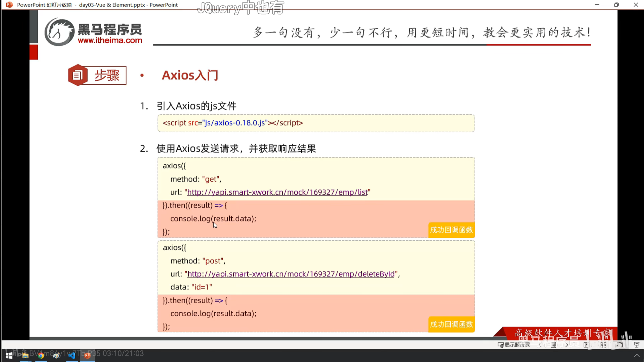This screenshot has width=644, height=362.
Task: Click the PowerPoint taskbar icon
Action: 87,355
